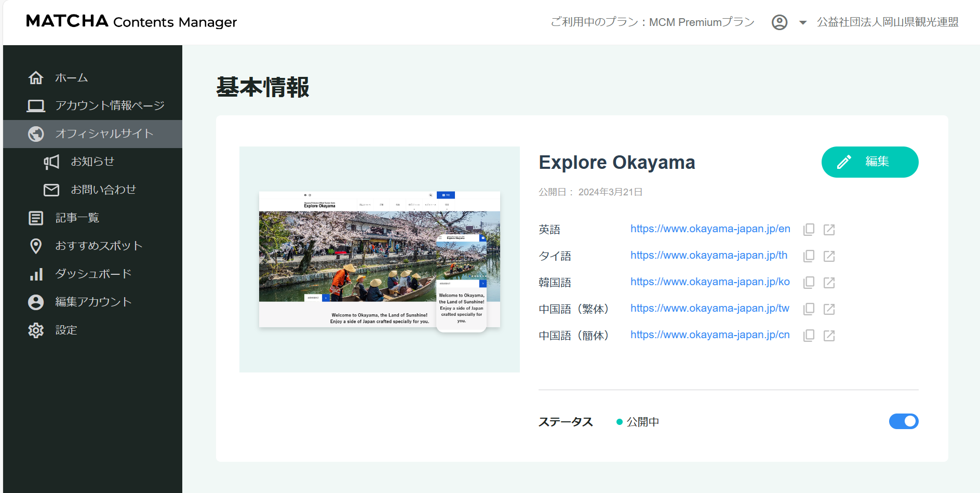Open お知らせ submenu item
The width and height of the screenshot is (980, 493).
click(92, 162)
